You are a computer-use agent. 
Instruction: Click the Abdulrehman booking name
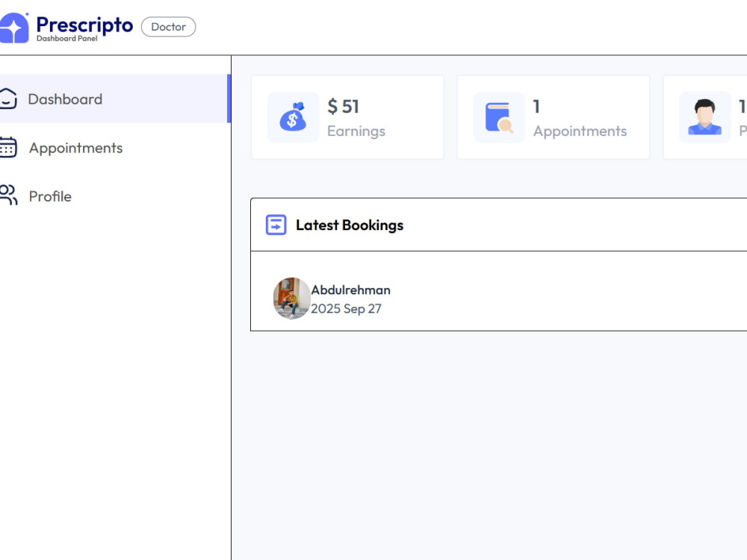click(x=350, y=290)
